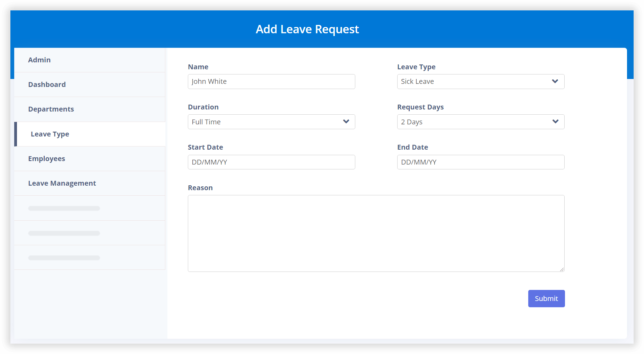Open the Departments sidebar section
Viewport: 644px width, 354px height.
(90, 109)
